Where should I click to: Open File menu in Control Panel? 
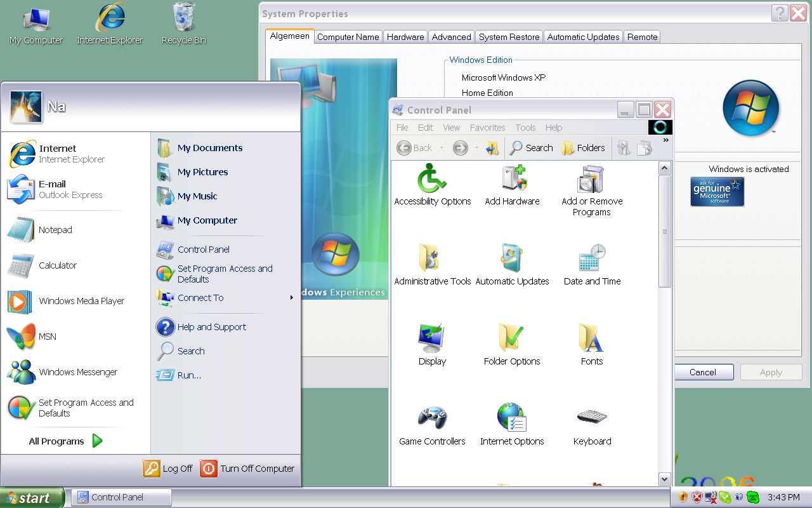click(402, 128)
